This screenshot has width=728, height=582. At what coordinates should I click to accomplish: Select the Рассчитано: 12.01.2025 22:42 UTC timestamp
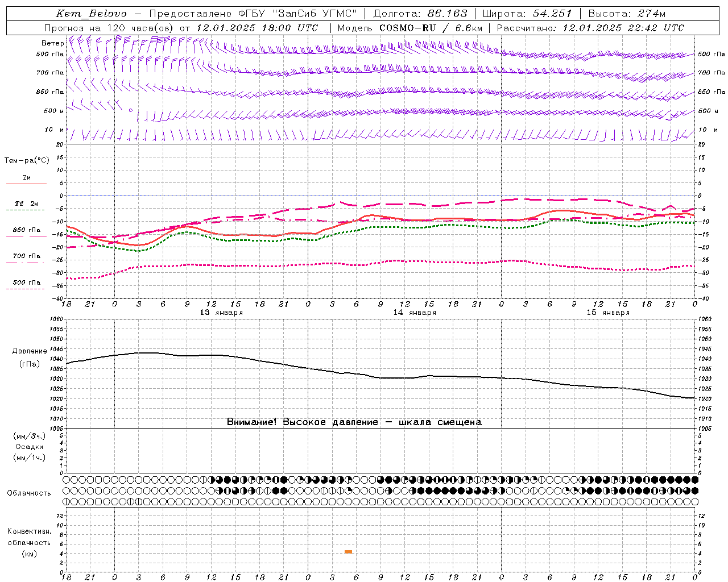coord(590,28)
